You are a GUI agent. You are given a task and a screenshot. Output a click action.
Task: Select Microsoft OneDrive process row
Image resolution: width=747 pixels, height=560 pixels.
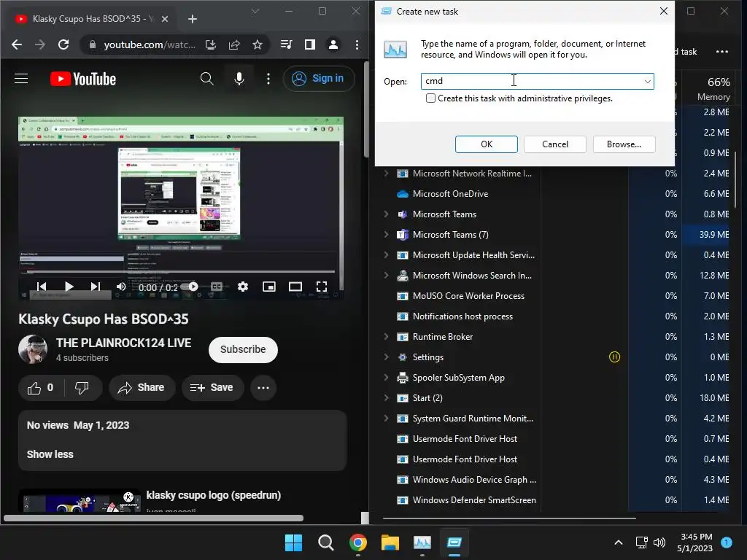click(557, 194)
